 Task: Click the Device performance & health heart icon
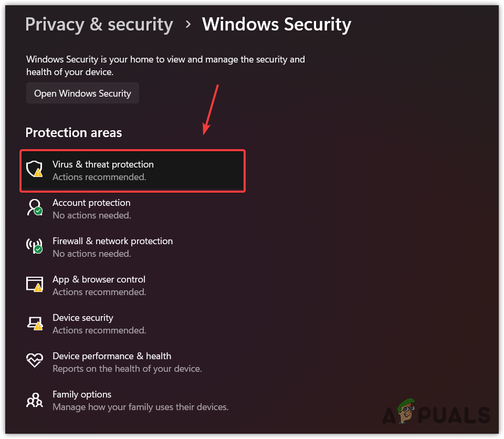[34, 361]
